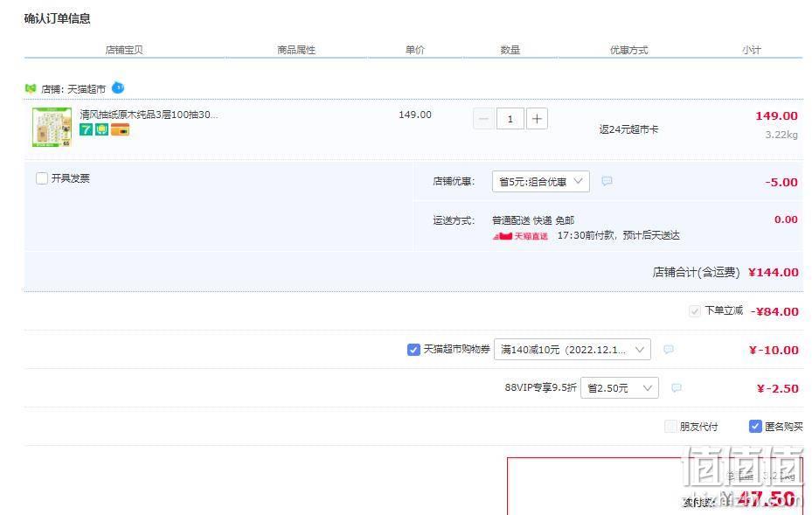Open the 清风抽纸 product thumbnail
Screen dimensions: 812x515
tap(52, 127)
